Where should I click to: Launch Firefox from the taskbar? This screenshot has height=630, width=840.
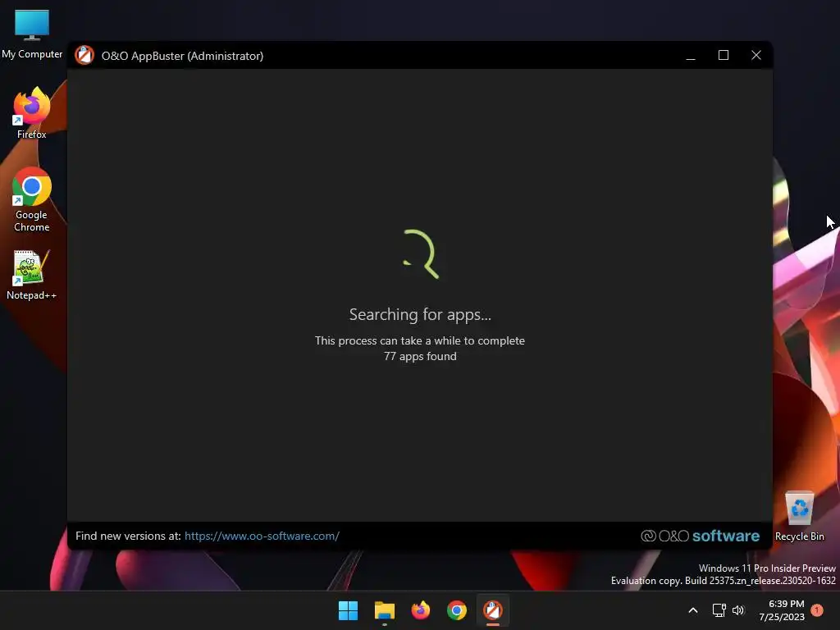click(x=421, y=610)
